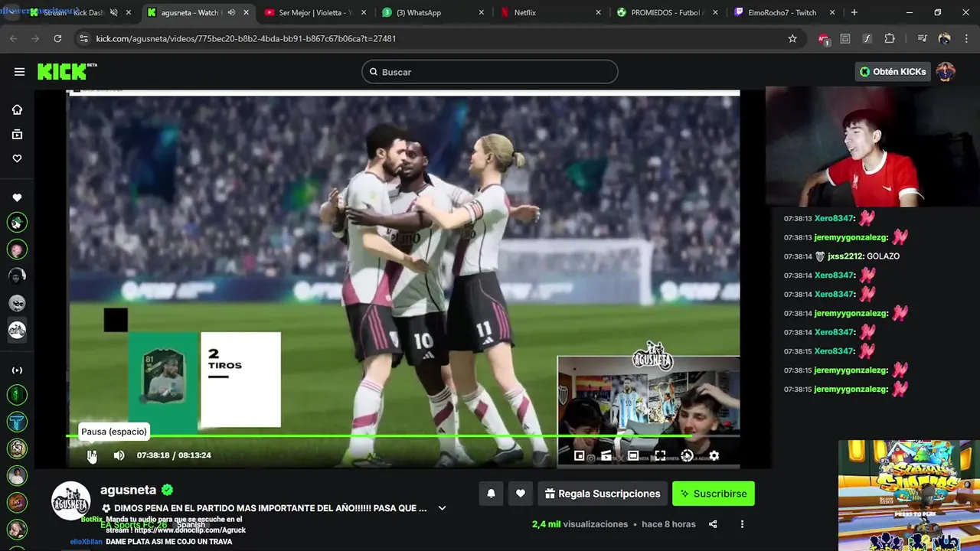The width and height of the screenshot is (980, 551).
Task: Bookmark this page with the star
Action: click(792, 38)
